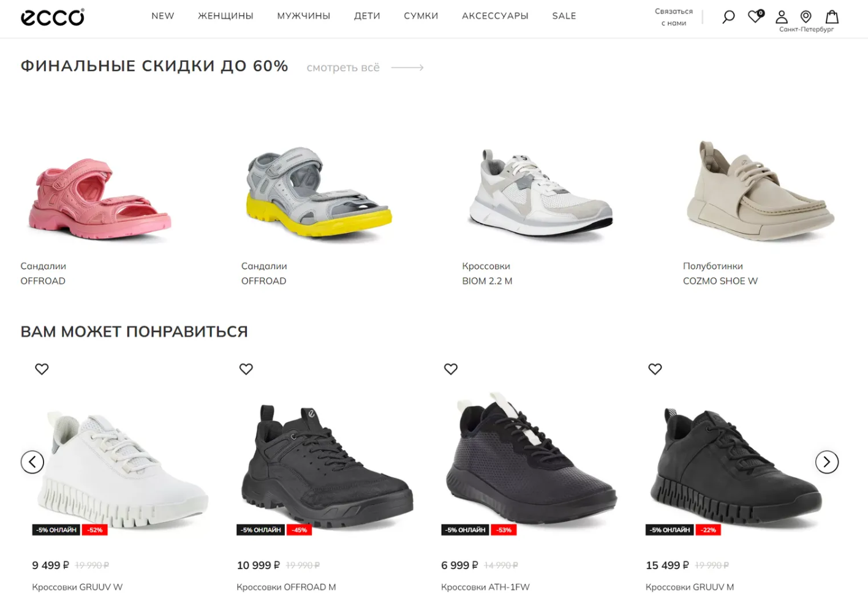The width and height of the screenshot is (868, 593).
Task: Mark GRUUV M sneaker as favorite
Action: (655, 369)
